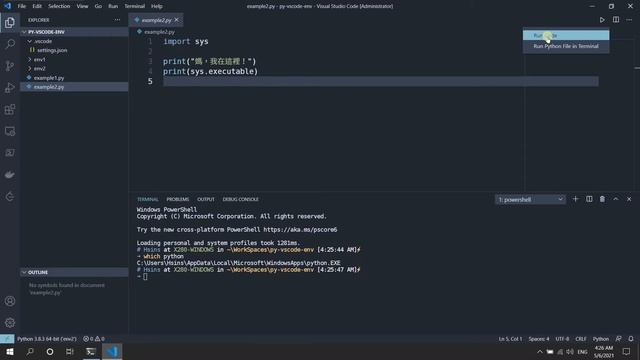The width and height of the screenshot is (640, 360).
Task: Select the example2.py editor tab
Action: click(156, 20)
